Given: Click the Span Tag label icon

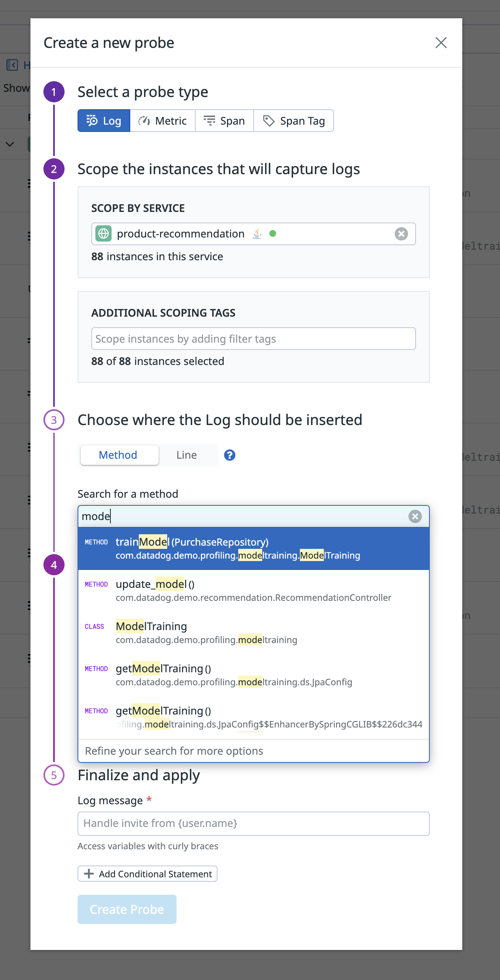Looking at the screenshot, I should tap(269, 120).
